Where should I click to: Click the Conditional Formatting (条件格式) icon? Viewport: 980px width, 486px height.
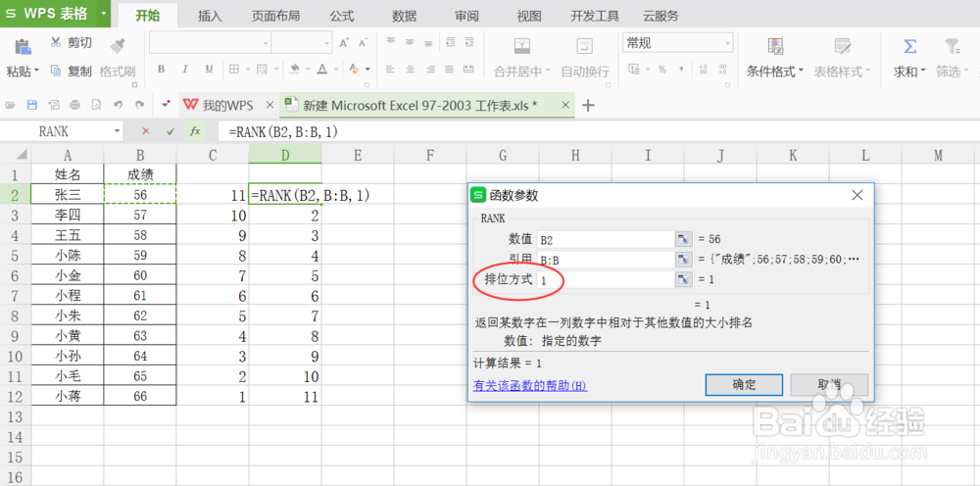click(x=775, y=46)
